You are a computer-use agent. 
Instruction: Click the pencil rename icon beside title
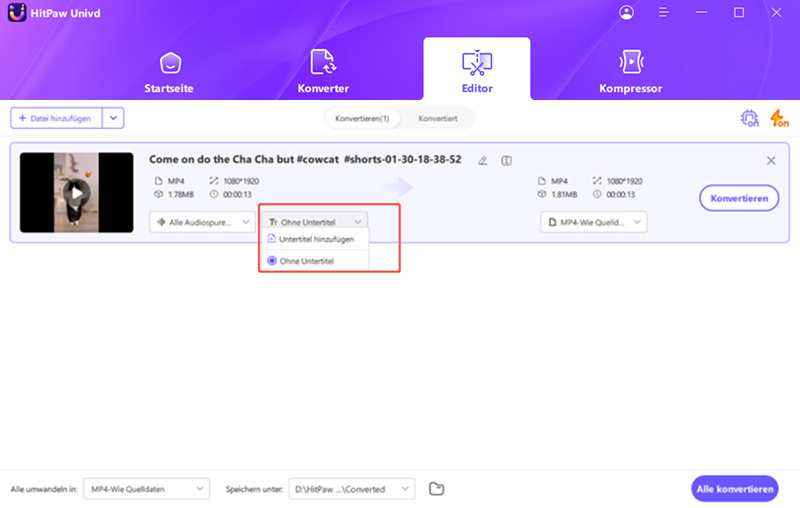click(x=482, y=161)
